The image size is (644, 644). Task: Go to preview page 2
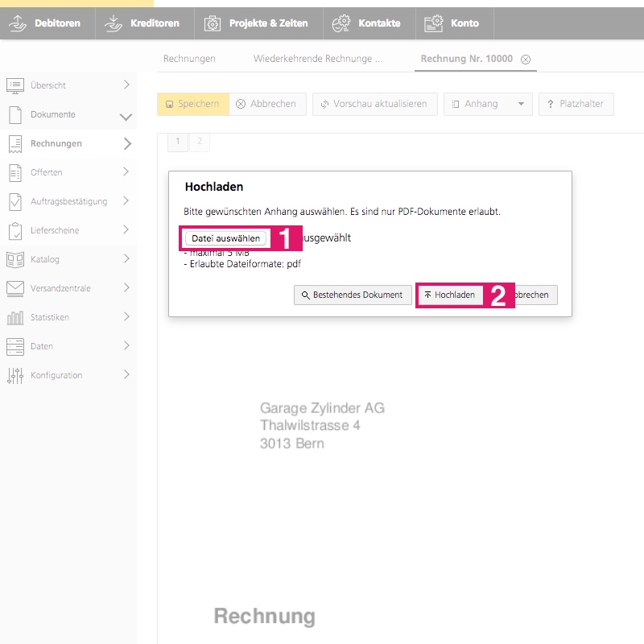tap(199, 142)
